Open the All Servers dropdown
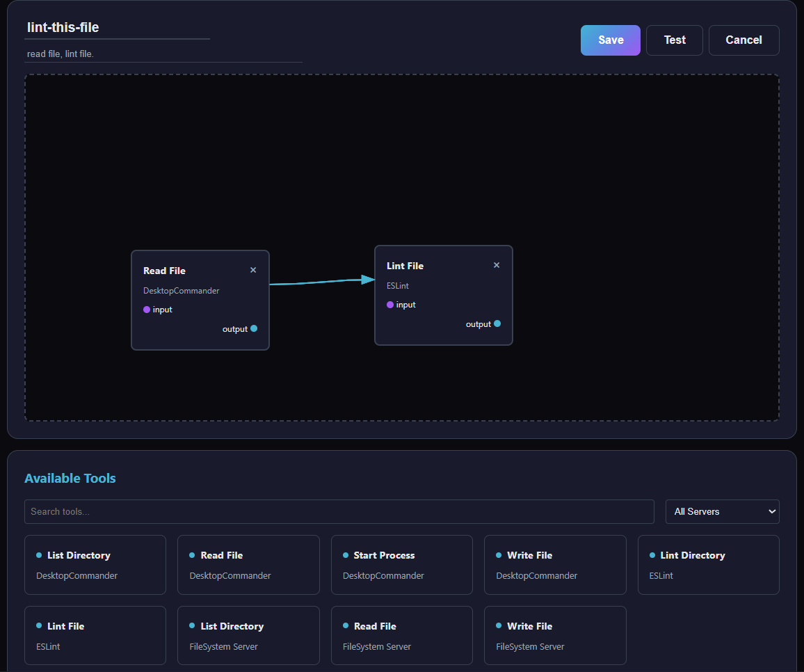The height and width of the screenshot is (672, 804). (x=722, y=511)
